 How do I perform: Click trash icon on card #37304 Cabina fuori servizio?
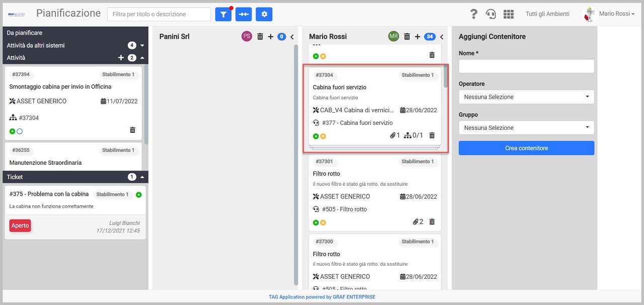(432, 136)
